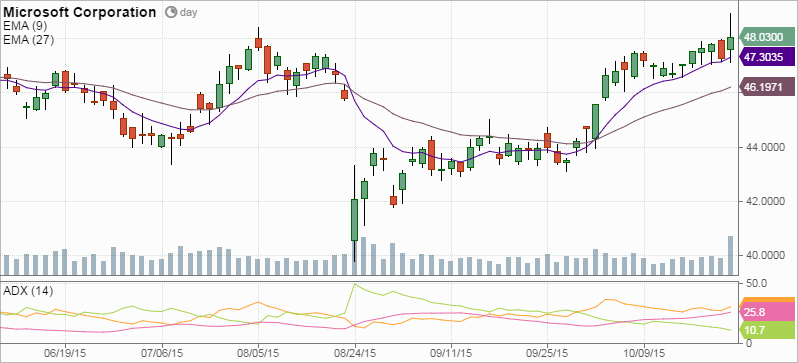Select the EMA (9) indicator label

25,26
